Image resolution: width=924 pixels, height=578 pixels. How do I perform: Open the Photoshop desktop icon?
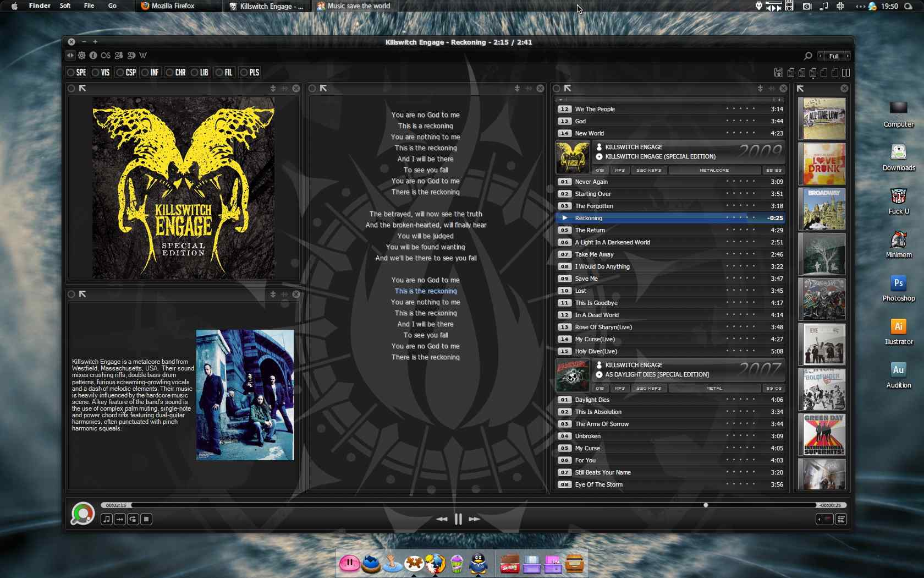(899, 289)
